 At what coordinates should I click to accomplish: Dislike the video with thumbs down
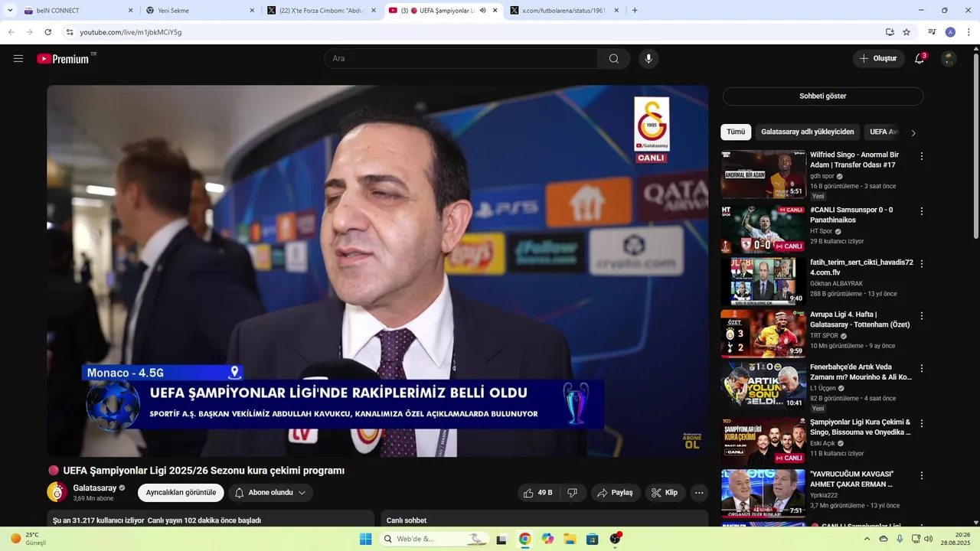[573, 493]
